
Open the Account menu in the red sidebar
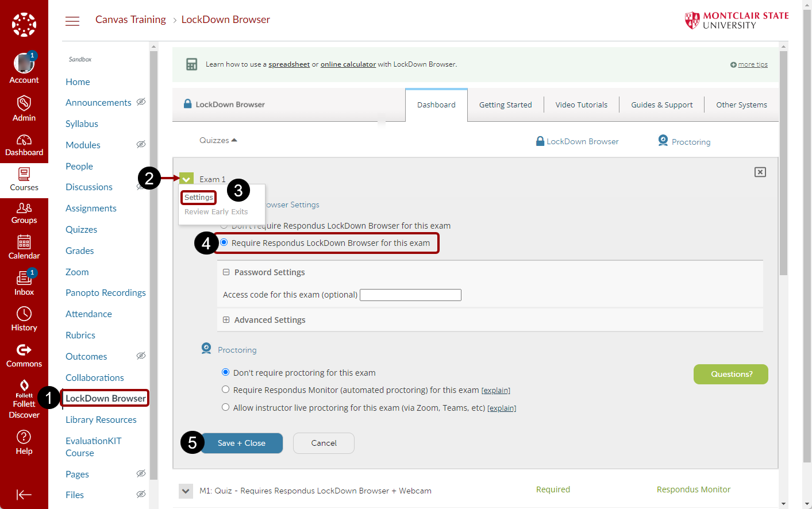click(24, 65)
